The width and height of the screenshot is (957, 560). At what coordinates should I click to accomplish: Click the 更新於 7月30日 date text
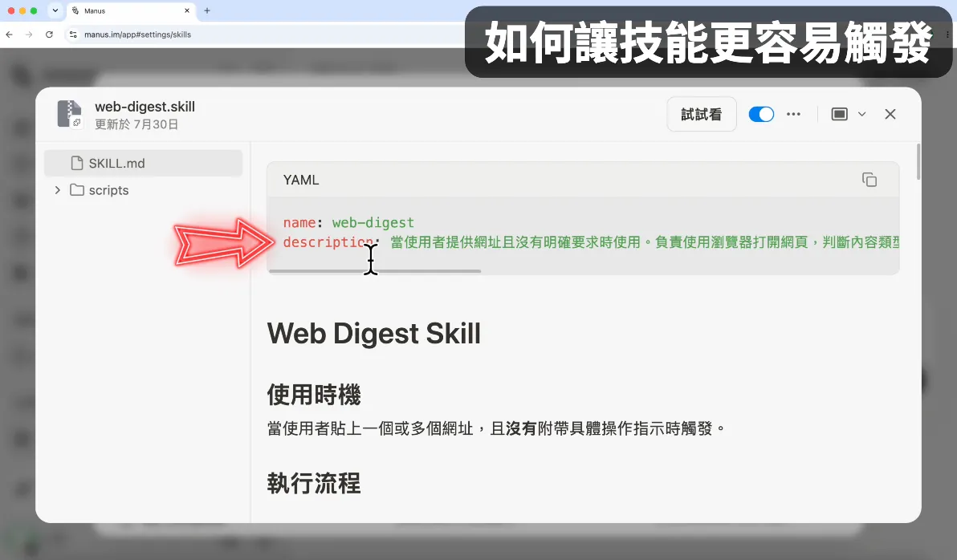click(x=136, y=124)
